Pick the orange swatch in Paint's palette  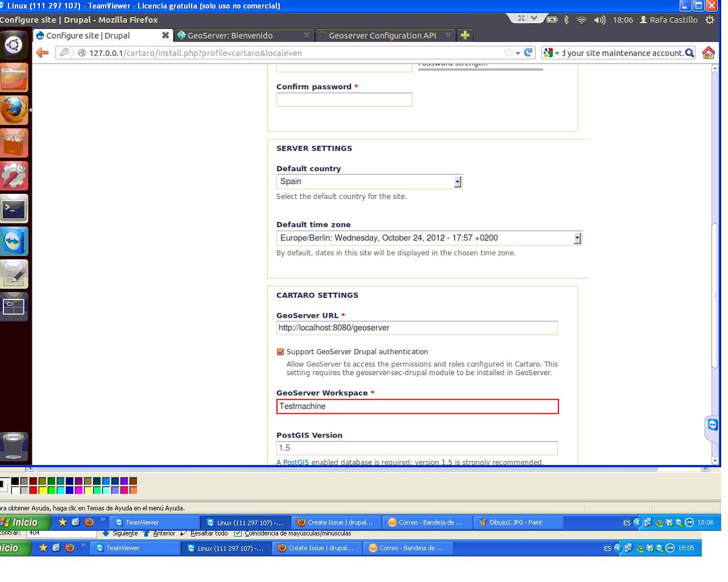pyautogui.click(x=134, y=490)
